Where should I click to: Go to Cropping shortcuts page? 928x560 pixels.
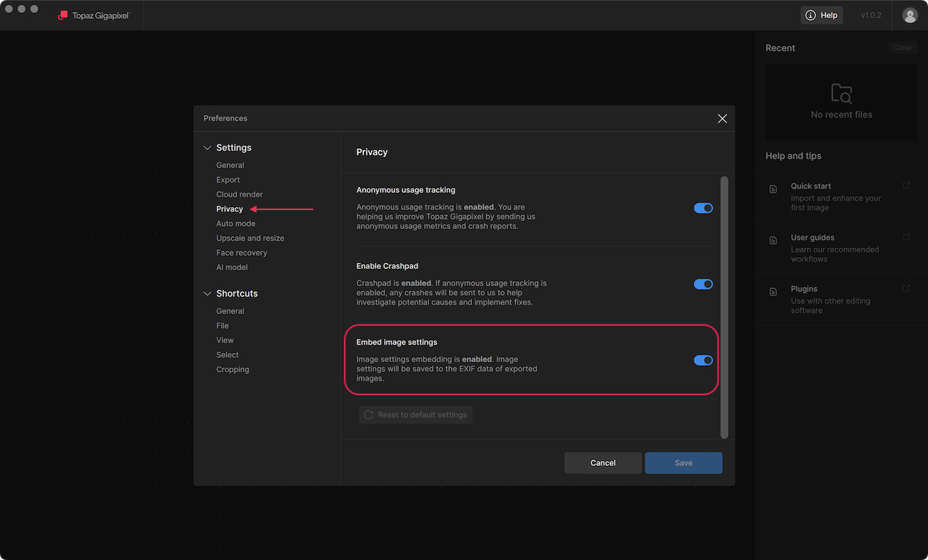[x=233, y=369]
